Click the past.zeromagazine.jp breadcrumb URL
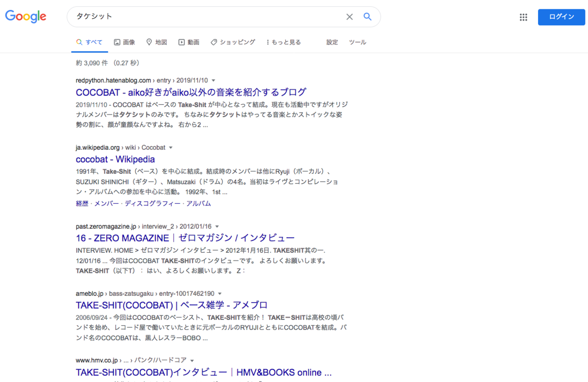Image resolution: width=588 pixels, height=382 pixels. (x=144, y=227)
